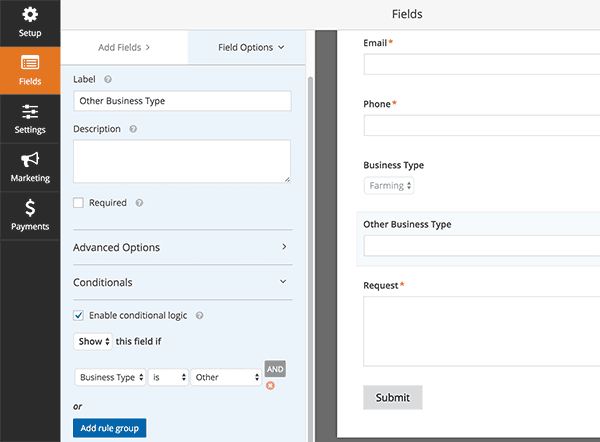Open the Business Type rule field dropdown
The width and height of the screenshot is (600, 442).
[x=110, y=377]
